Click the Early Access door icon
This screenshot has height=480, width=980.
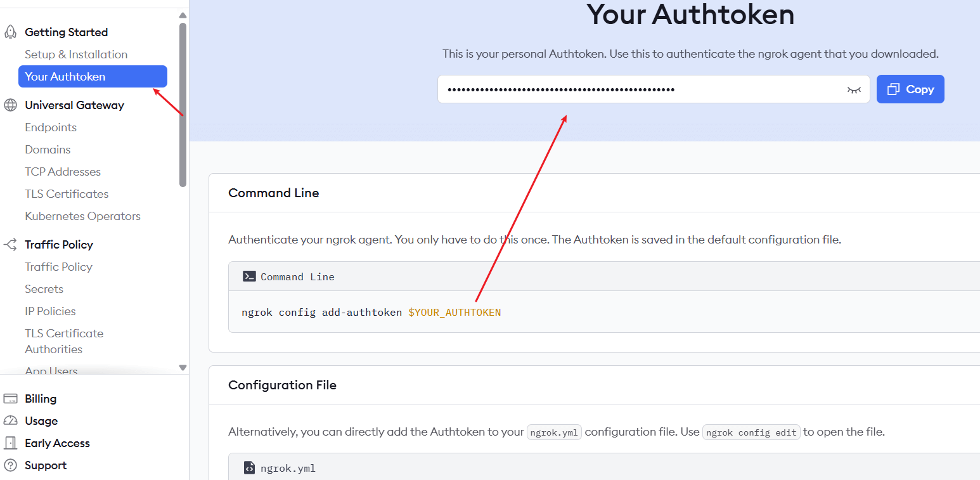[10, 443]
